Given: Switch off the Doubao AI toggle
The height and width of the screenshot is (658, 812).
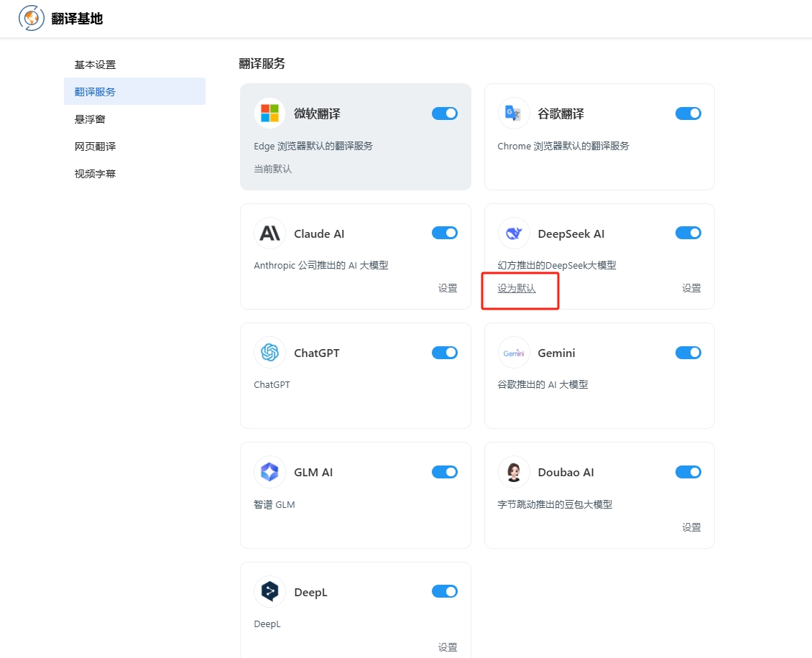Looking at the screenshot, I should pos(688,472).
